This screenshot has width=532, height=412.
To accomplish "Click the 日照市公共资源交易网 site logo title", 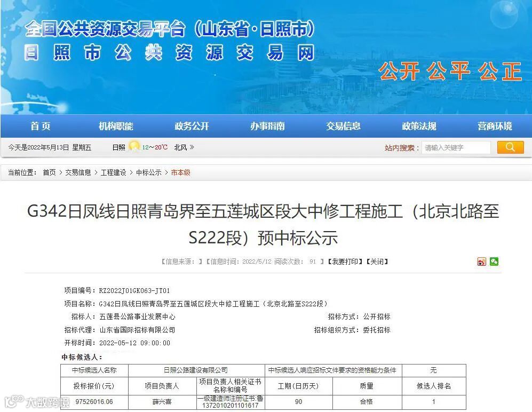I will (x=169, y=53).
